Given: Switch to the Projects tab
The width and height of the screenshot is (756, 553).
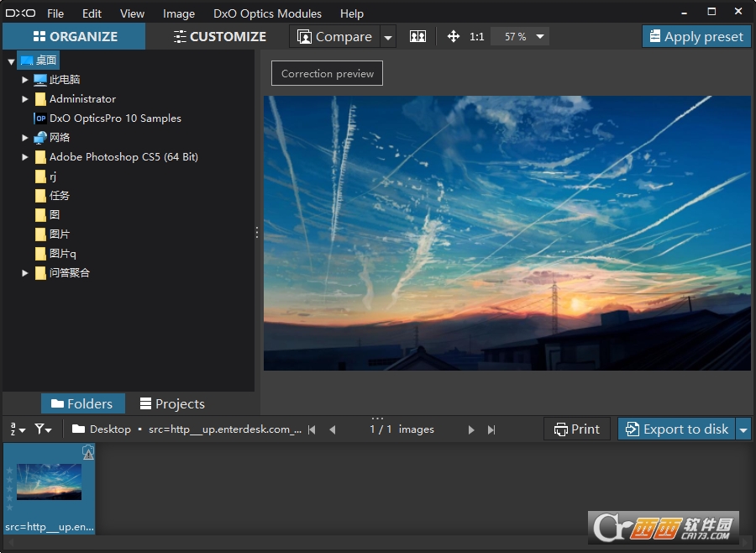Looking at the screenshot, I should (x=172, y=403).
